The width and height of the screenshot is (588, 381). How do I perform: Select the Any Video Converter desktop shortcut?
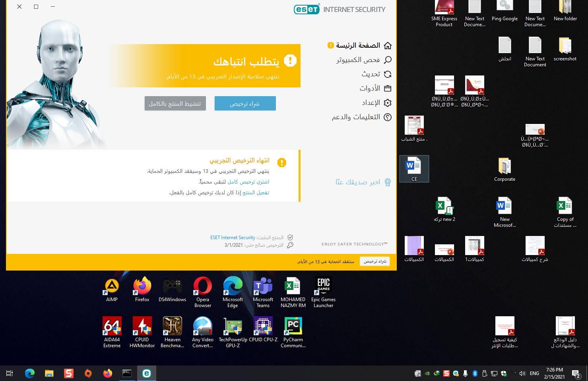point(202,333)
